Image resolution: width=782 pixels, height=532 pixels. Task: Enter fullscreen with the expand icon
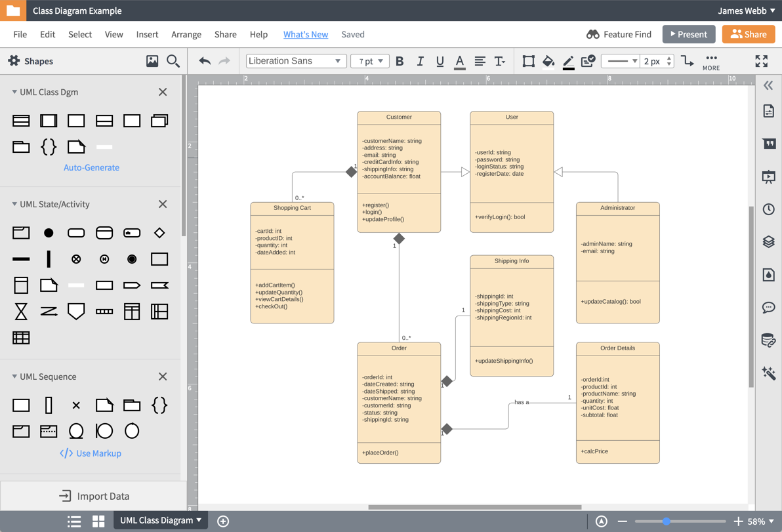[761, 61]
